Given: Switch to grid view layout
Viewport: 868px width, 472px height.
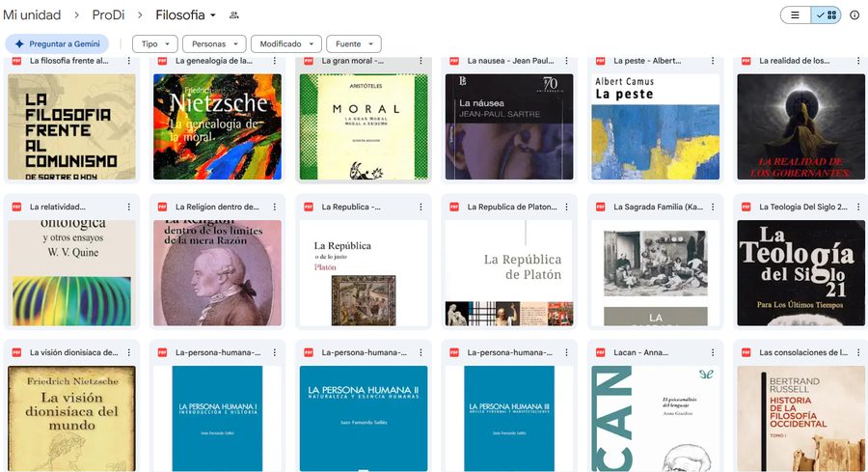Looking at the screenshot, I should pos(827,14).
